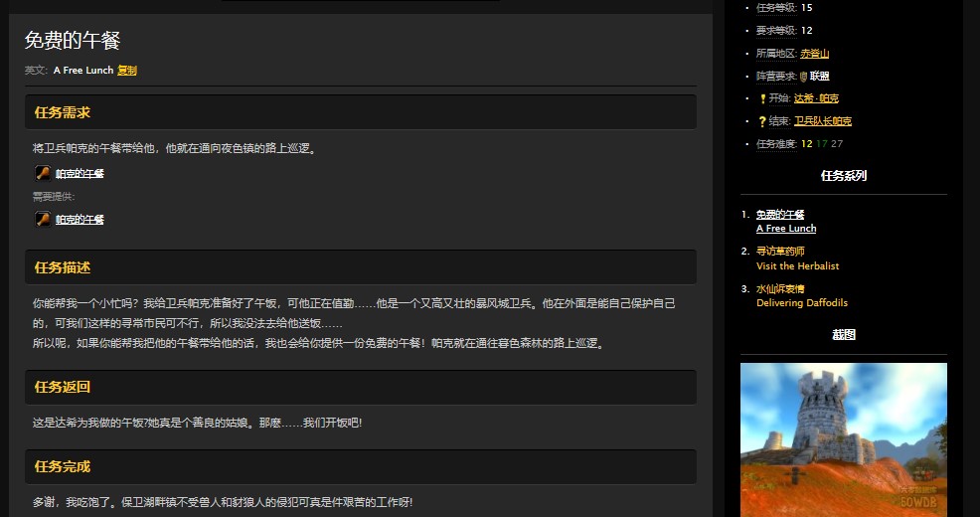Open 水仙诉衷情 quest in the series list
This screenshot has height=517, width=980.
coord(780,289)
